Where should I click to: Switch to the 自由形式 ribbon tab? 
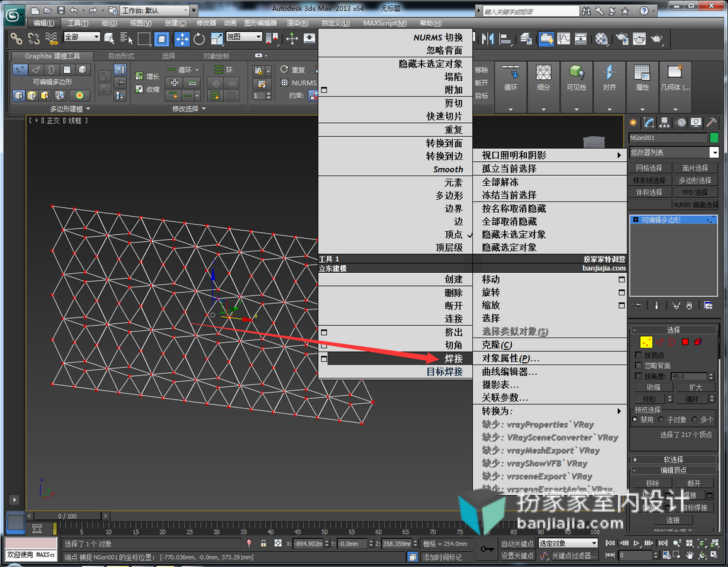pos(121,55)
